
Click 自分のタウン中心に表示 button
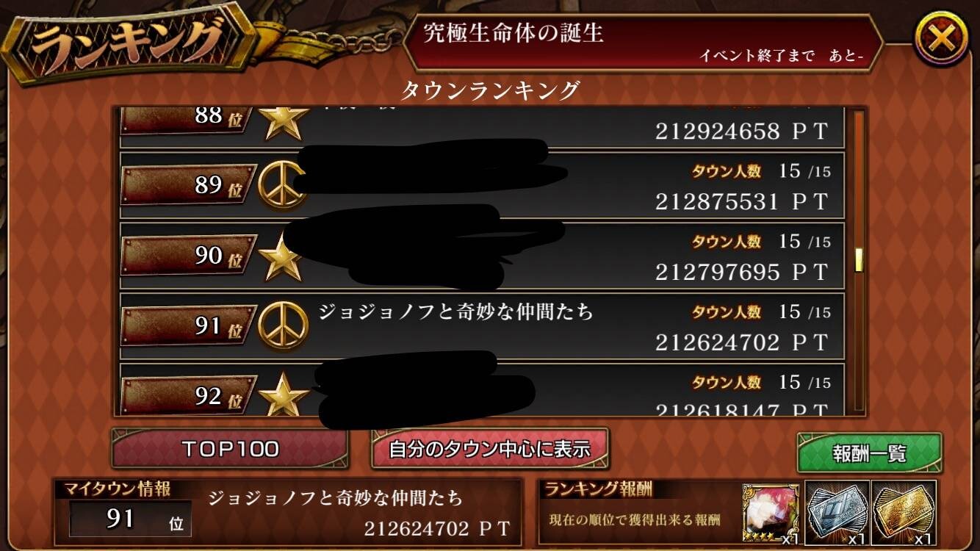point(490,449)
